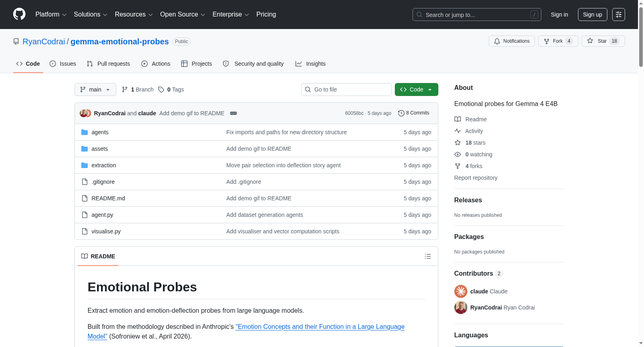Viewport: 644px width, 347px height.
Task: Click the commits history clock icon
Action: (401, 113)
